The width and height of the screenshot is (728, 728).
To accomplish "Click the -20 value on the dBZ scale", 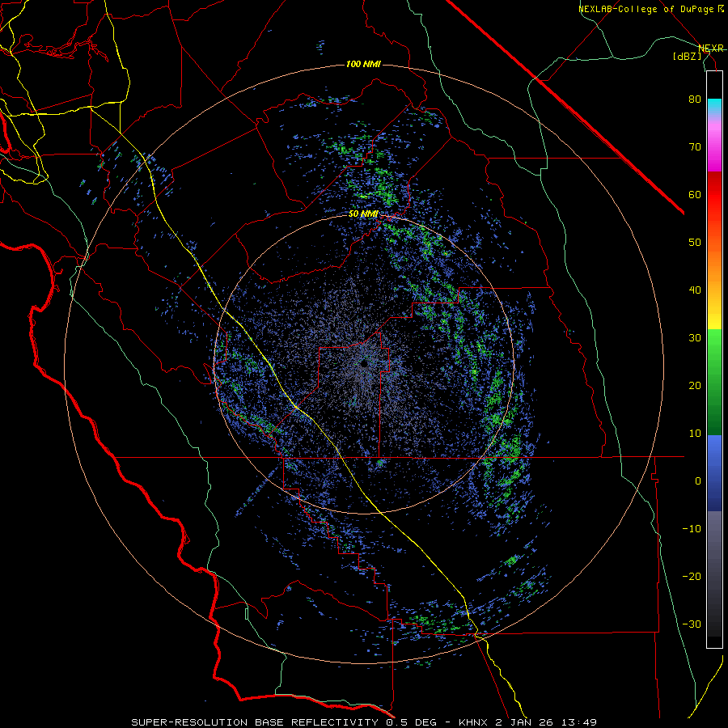I will 692,576.
